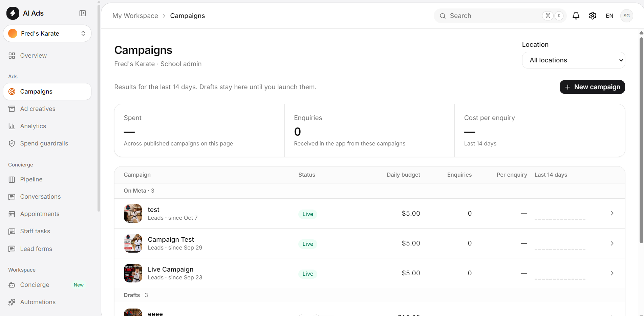Expand test campaign row chevron
Viewport: 644px width, 316px height.
pos(612,213)
